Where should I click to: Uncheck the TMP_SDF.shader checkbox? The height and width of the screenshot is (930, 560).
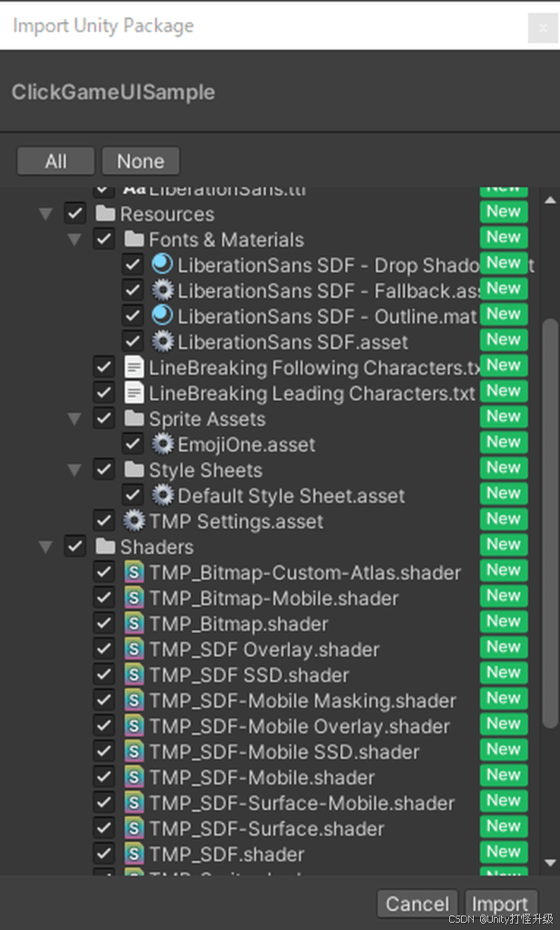[x=104, y=854]
